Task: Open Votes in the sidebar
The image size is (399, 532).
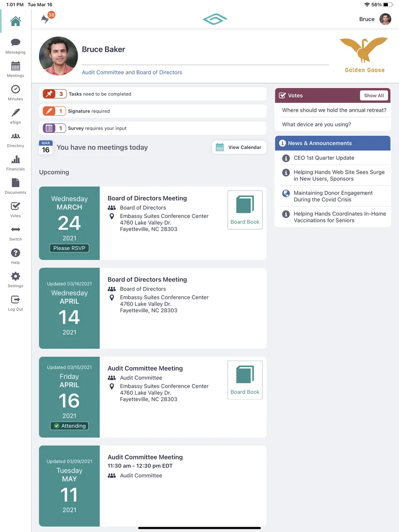Action: pyautogui.click(x=16, y=210)
